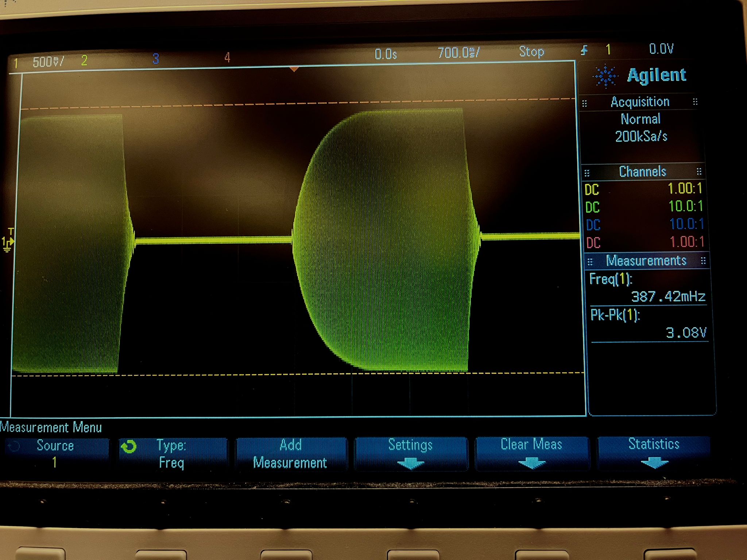
Task: Click the trigger rising edge icon
Action: (x=584, y=50)
